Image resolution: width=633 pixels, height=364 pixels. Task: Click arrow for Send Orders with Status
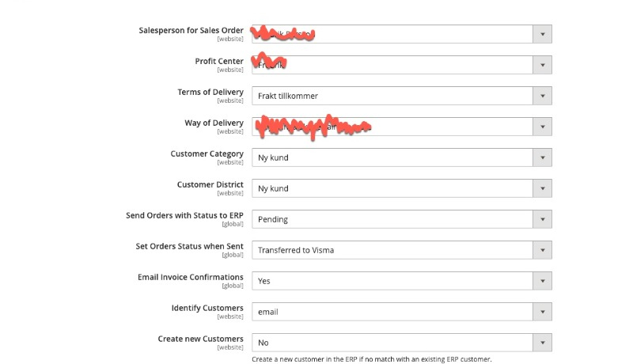click(x=542, y=219)
